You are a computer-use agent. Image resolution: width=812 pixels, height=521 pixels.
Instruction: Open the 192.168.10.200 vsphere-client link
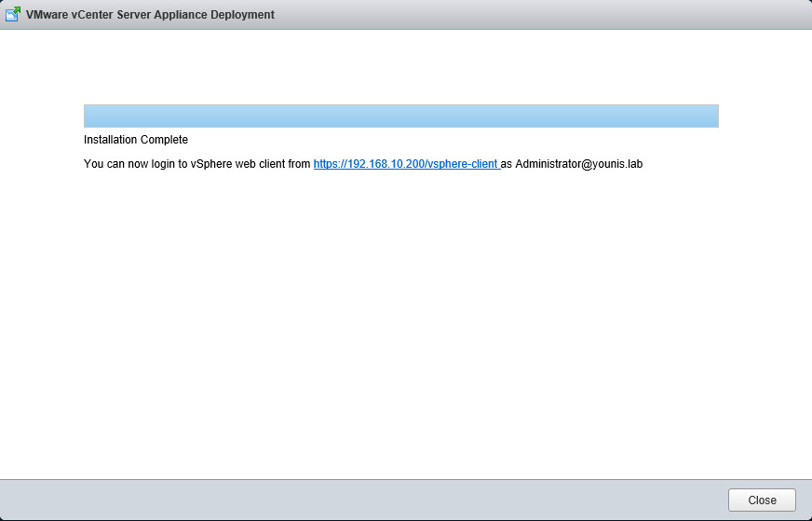tap(405, 164)
